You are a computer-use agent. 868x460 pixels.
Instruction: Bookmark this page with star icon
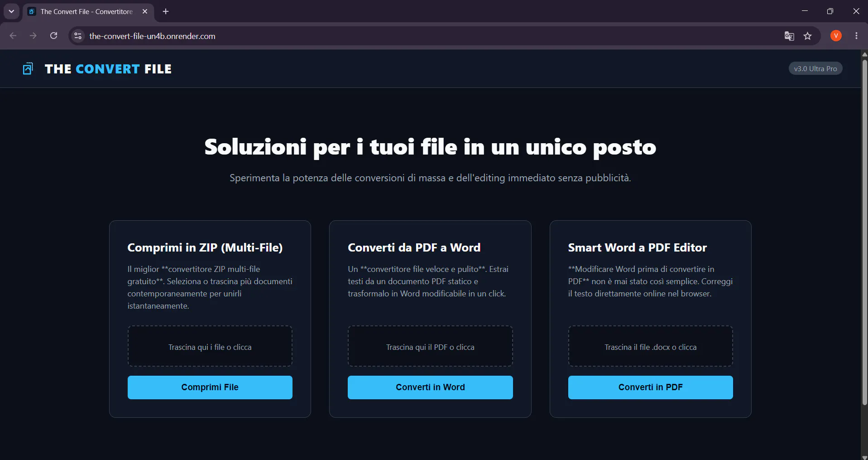pos(807,36)
